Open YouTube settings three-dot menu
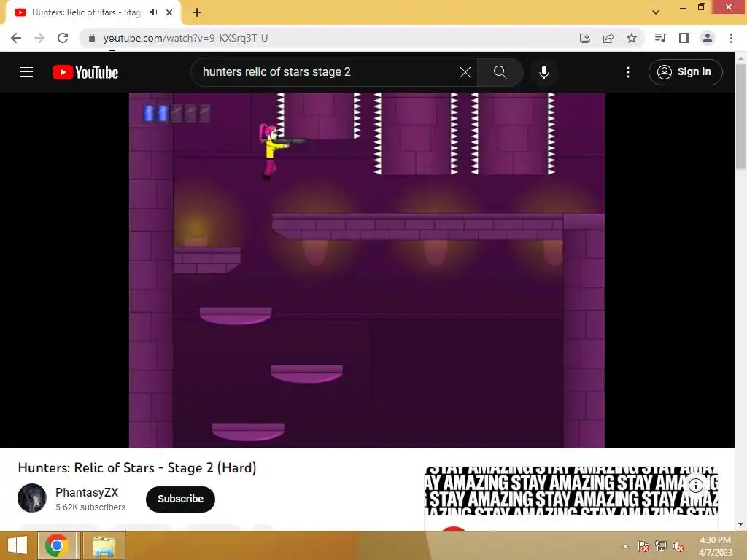The image size is (747, 560). pyautogui.click(x=628, y=72)
